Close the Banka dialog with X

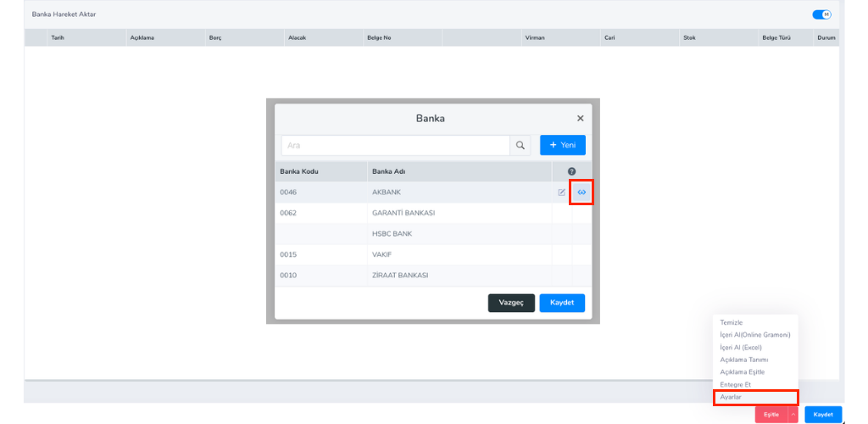pyautogui.click(x=580, y=119)
